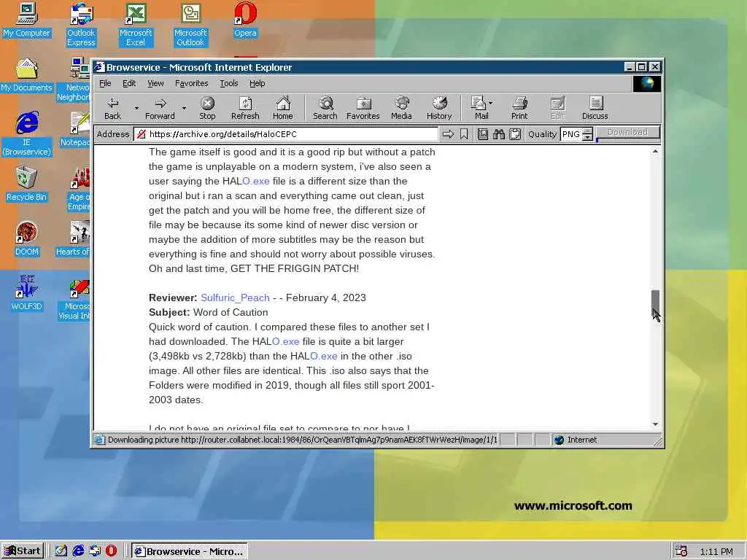
Task: Open the View menu
Action: [155, 83]
